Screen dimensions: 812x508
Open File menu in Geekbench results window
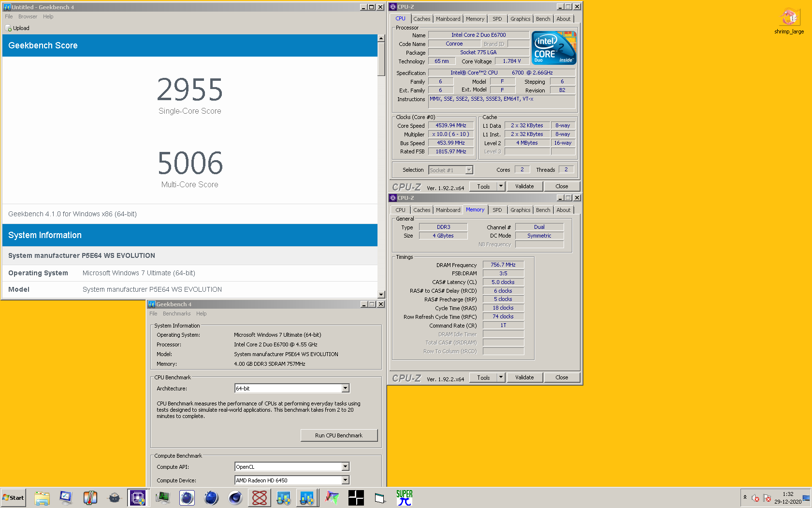coord(9,16)
